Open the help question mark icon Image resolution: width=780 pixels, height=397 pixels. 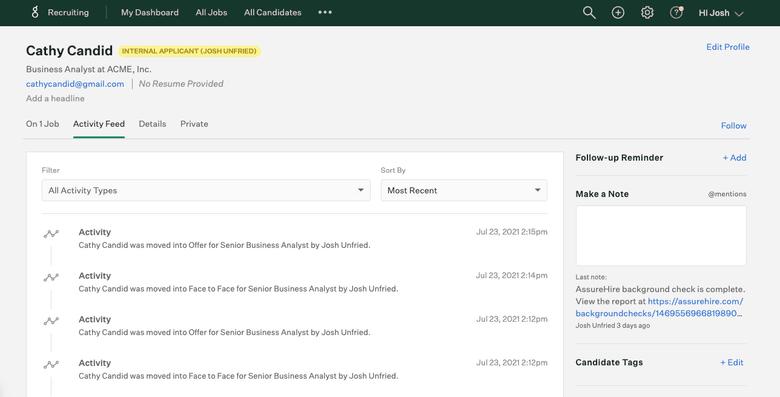pyautogui.click(x=676, y=12)
